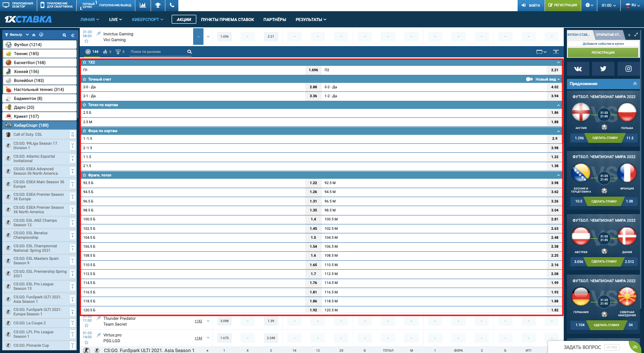Open the Фильтр dropdown
This screenshot has height=353, width=644.
(x=17, y=34)
